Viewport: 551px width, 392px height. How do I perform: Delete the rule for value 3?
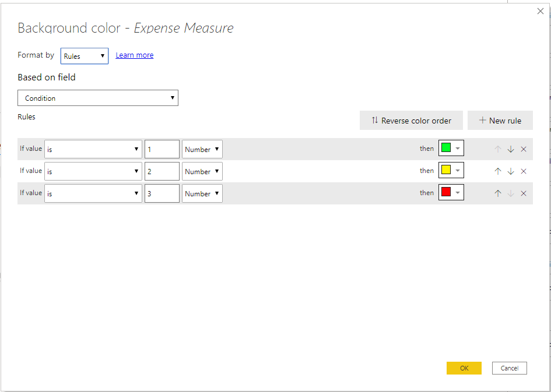click(524, 193)
